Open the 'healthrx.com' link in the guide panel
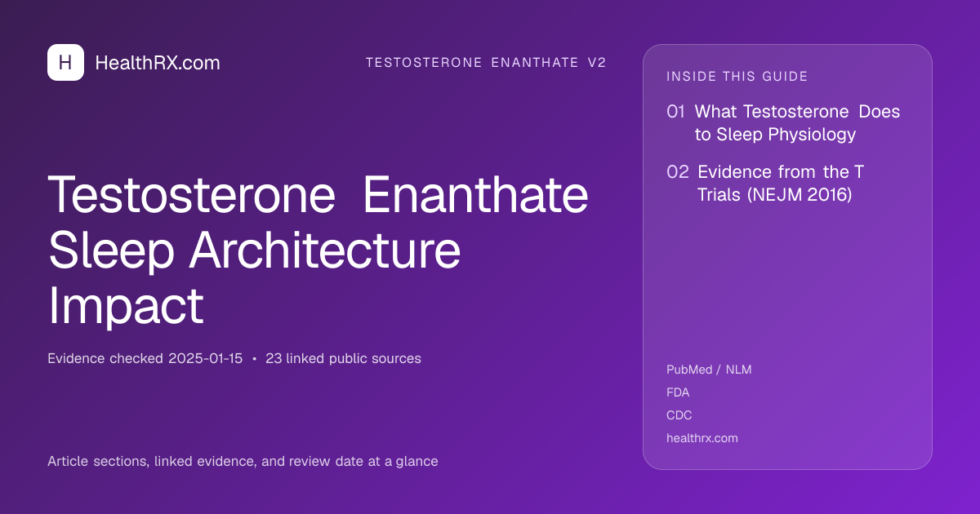Viewport: 980px width, 514px height. (x=702, y=438)
